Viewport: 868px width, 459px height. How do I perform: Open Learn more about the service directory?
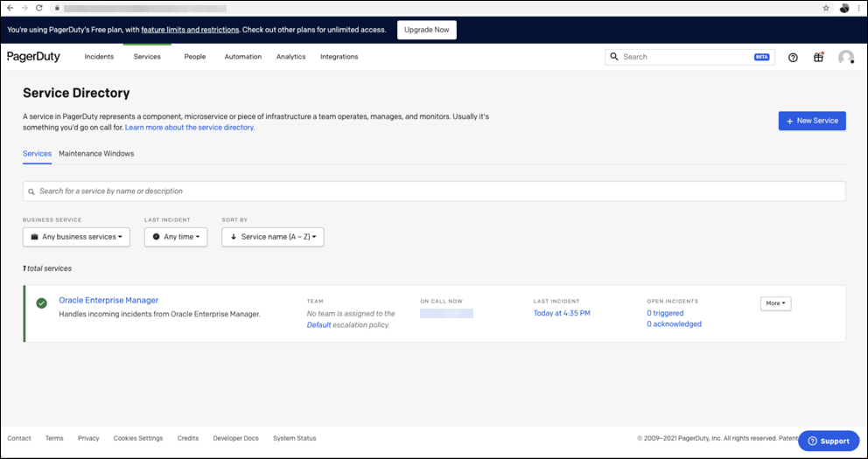(x=190, y=127)
